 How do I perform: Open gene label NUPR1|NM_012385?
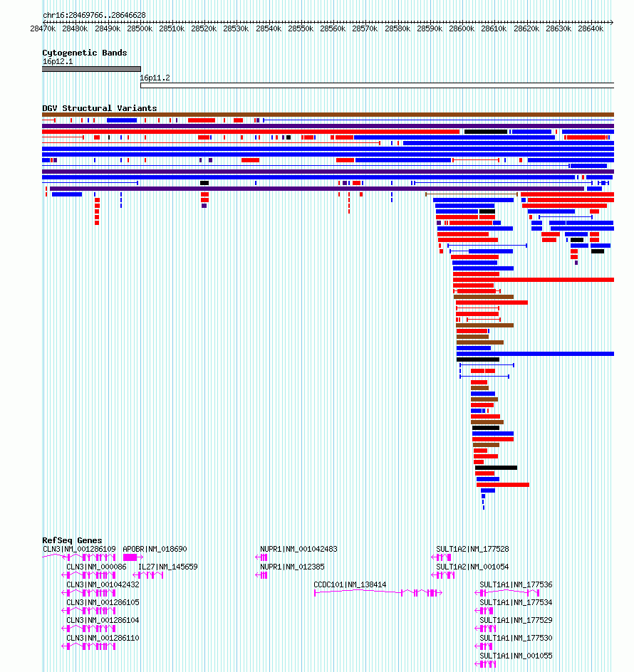click(x=292, y=567)
